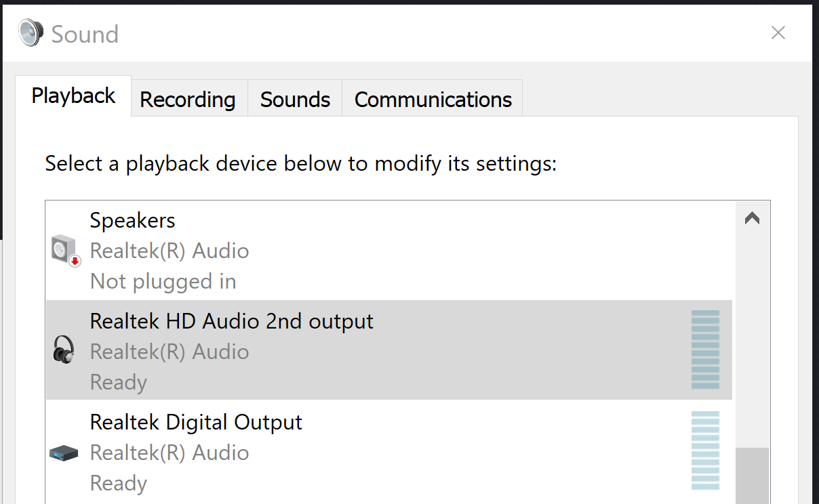819x504 pixels.
Task: Click the Sound speaker icon in title bar
Action: pos(31,33)
